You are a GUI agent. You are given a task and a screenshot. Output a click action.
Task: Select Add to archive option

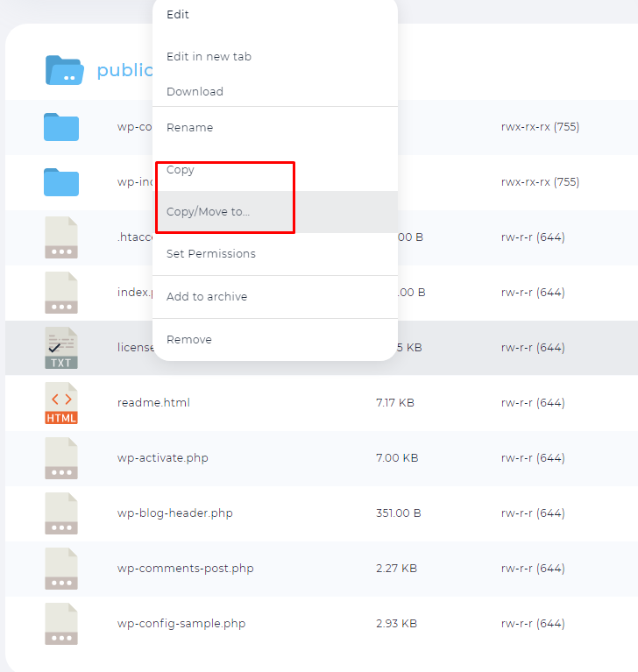(207, 297)
